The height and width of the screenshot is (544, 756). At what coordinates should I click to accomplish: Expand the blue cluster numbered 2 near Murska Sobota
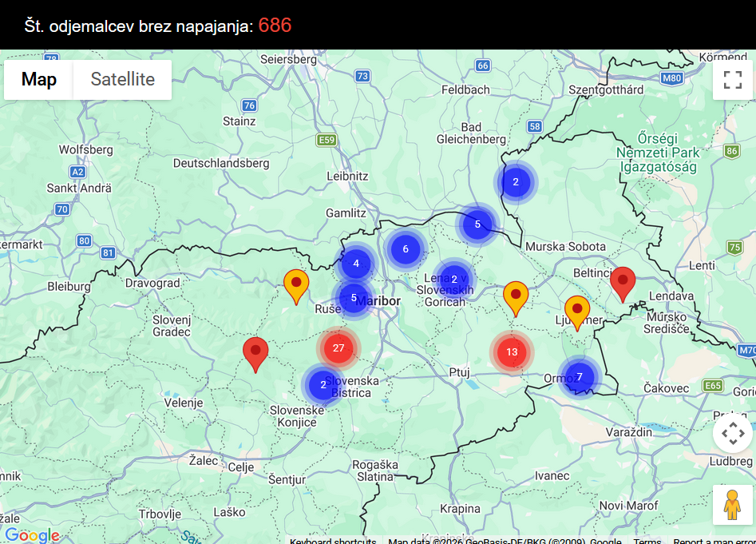pyautogui.click(x=517, y=182)
